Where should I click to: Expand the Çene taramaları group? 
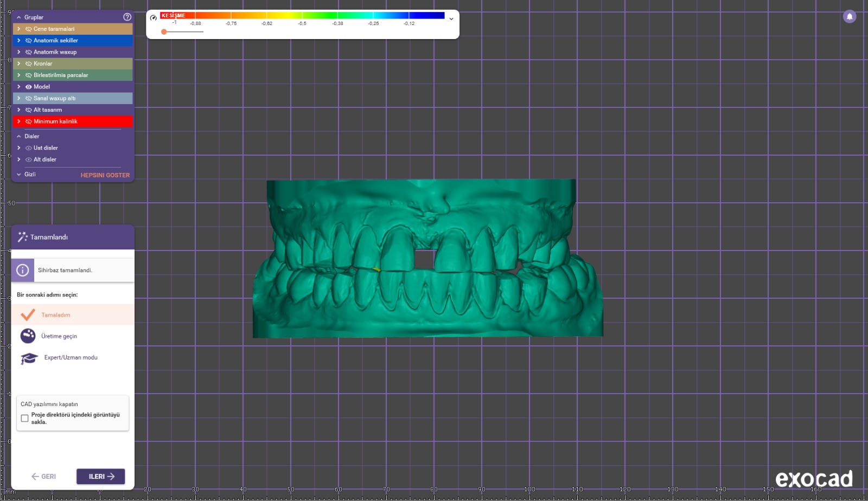point(19,29)
